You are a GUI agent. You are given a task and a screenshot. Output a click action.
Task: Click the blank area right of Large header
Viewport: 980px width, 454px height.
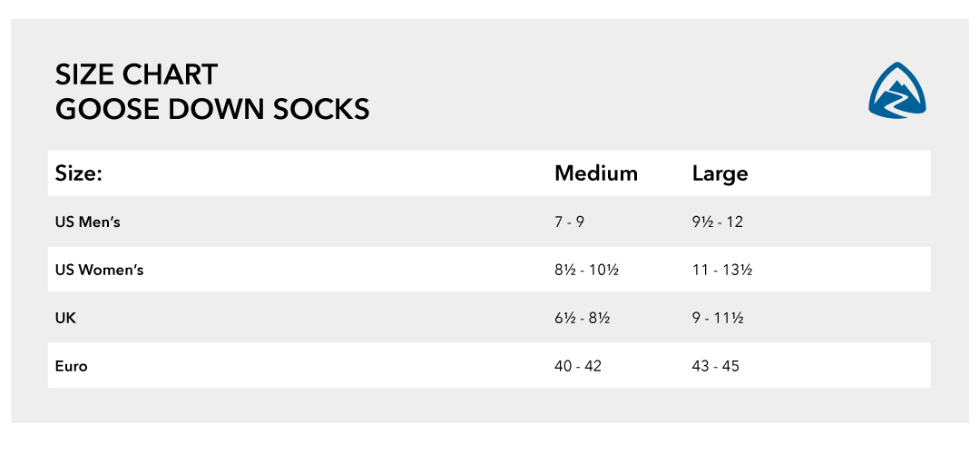click(840, 173)
